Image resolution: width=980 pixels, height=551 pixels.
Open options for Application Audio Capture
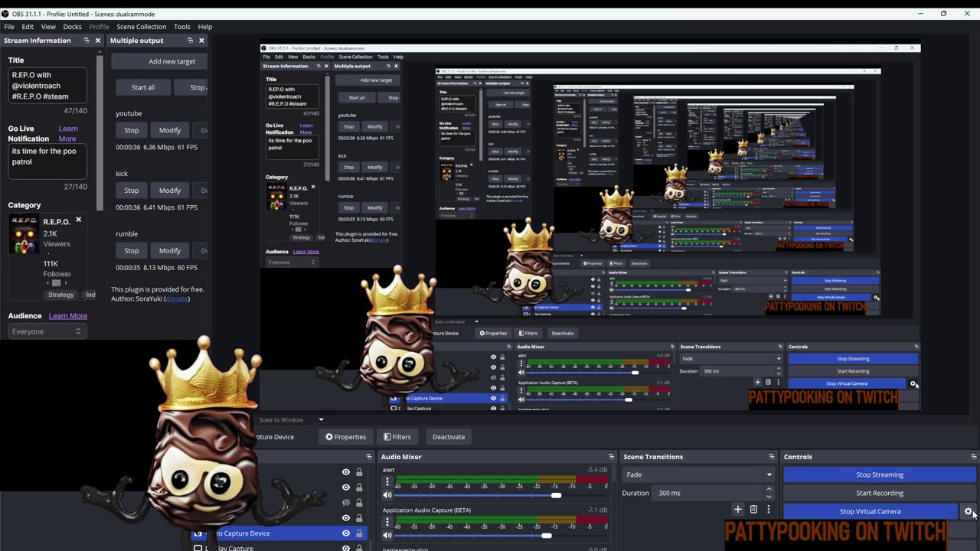pyautogui.click(x=387, y=523)
